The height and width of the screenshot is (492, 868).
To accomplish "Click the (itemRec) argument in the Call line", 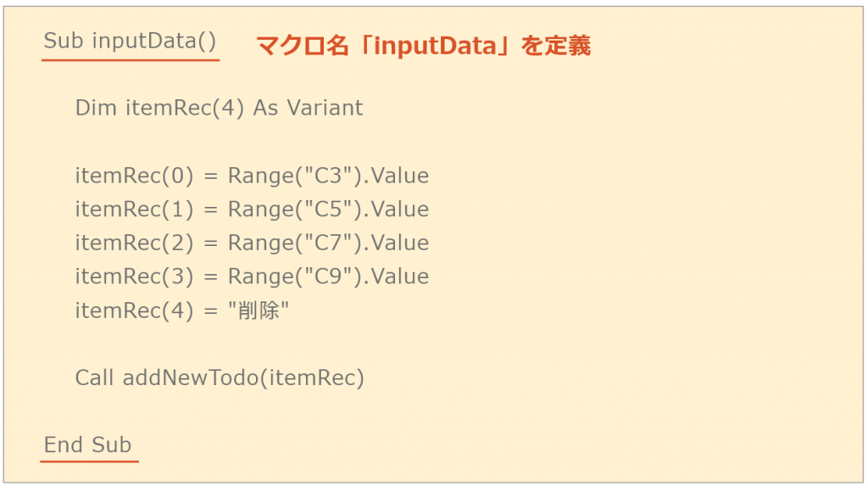I will pyautogui.click(x=312, y=377).
